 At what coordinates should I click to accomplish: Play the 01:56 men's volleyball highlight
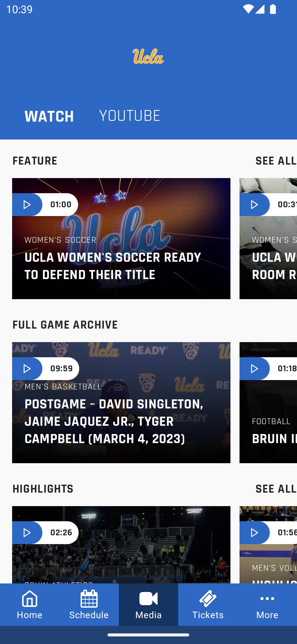point(254,533)
